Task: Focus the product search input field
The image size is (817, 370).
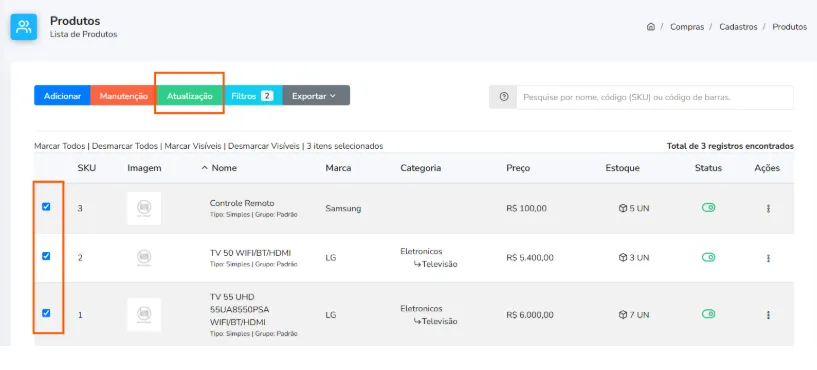Action: [x=655, y=97]
